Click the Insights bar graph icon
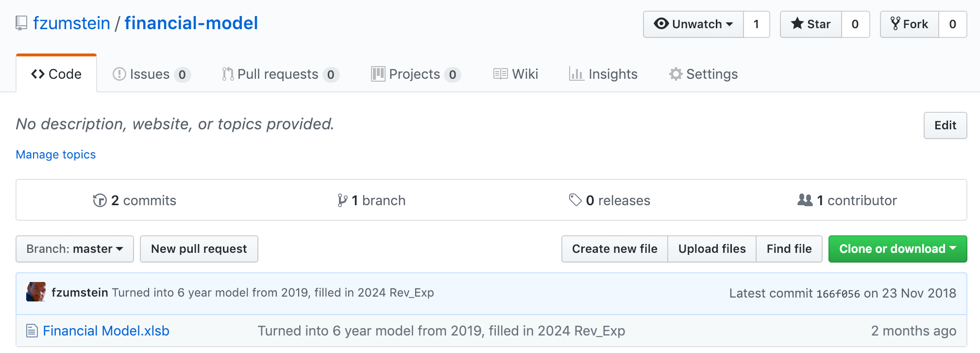980x353 pixels. [x=576, y=74]
